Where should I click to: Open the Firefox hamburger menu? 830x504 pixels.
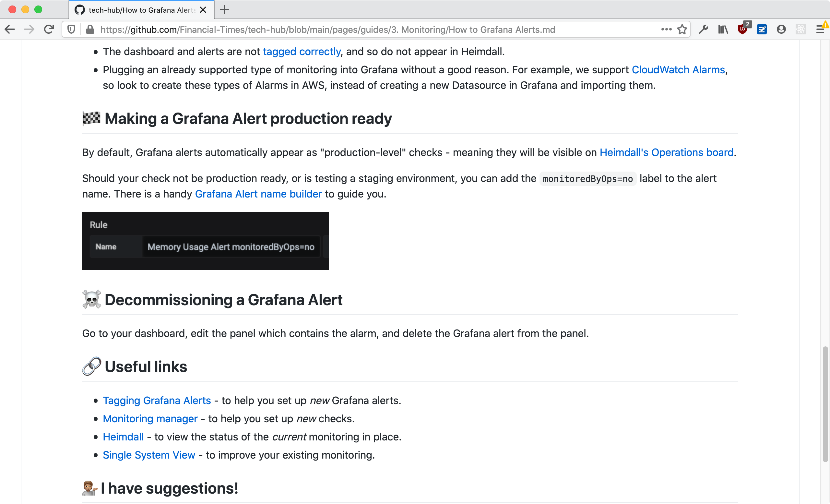tap(820, 30)
